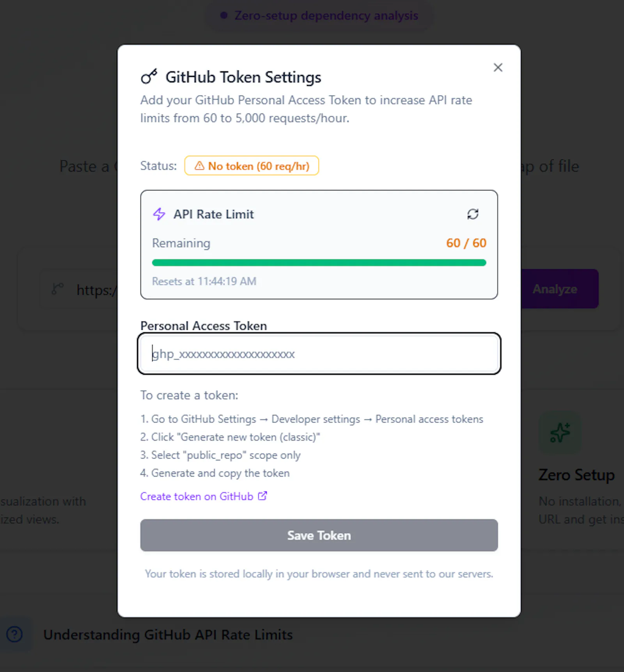Click the green rate limit progress bar
624x672 pixels.
[319, 263]
